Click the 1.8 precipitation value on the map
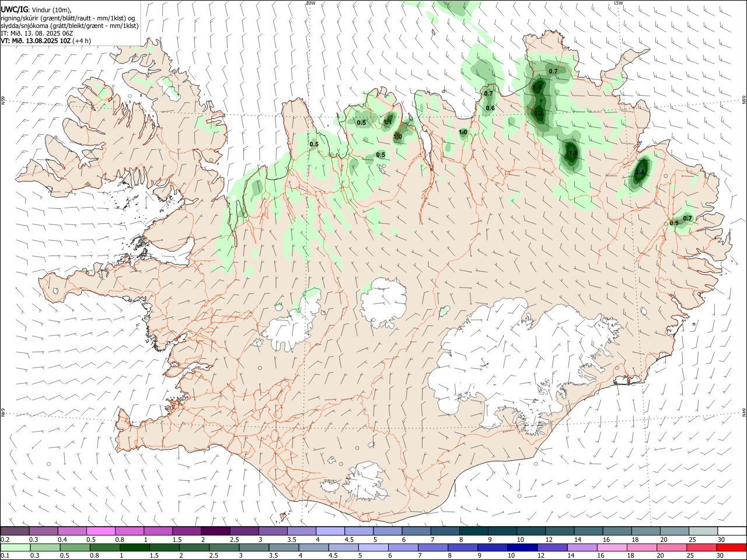The height and width of the screenshot is (560, 747). 573,153
